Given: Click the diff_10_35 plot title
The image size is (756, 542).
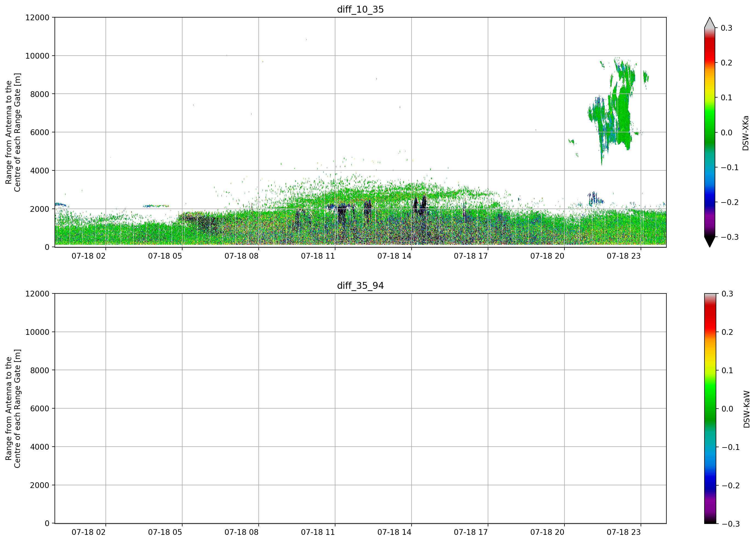Looking at the screenshot, I should click(x=360, y=9).
